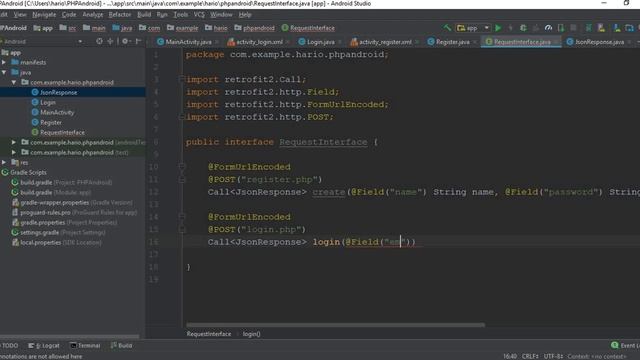The width and height of the screenshot is (640, 360).
Task: Switch to the activity_register.xml tab
Action: click(x=385, y=42)
